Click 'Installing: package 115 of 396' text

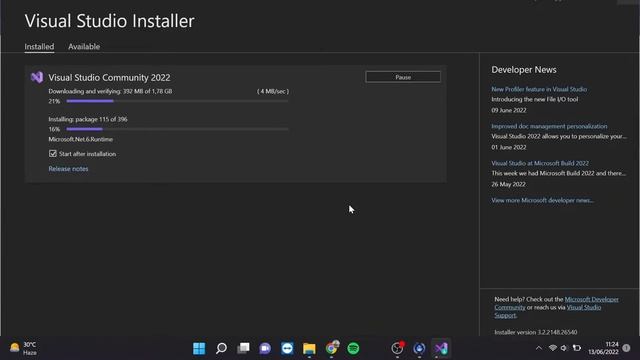(x=88, y=119)
